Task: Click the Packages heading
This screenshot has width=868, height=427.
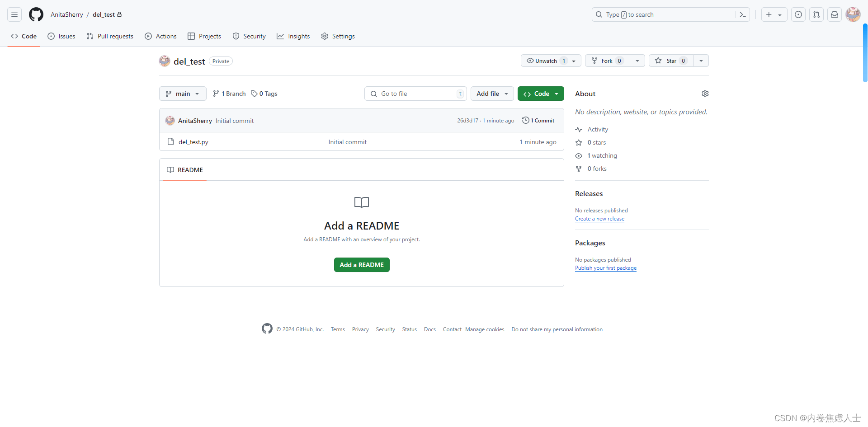Action: [x=590, y=243]
